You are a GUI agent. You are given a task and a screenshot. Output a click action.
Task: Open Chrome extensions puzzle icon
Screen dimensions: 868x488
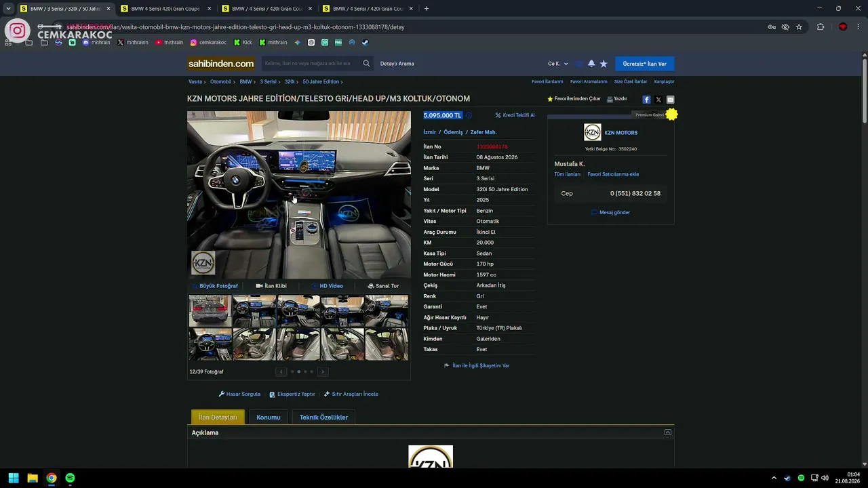click(821, 27)
